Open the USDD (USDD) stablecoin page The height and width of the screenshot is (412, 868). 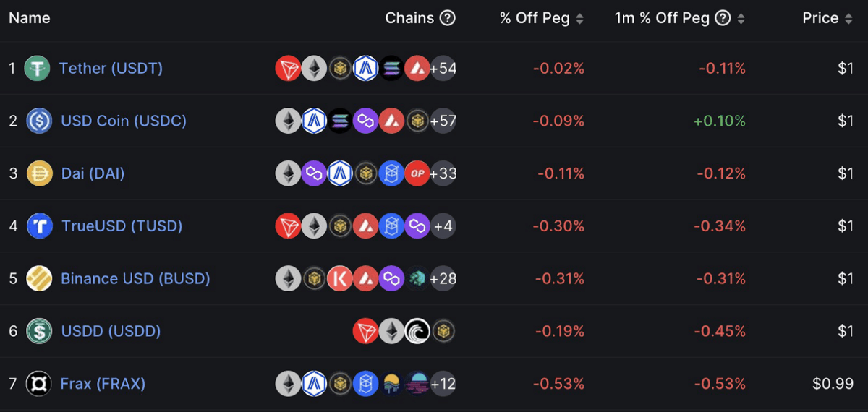(111, 331)
